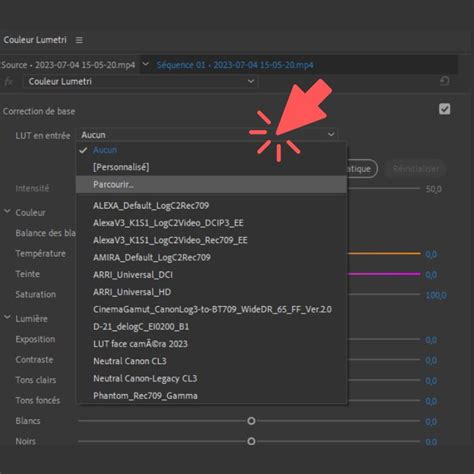Uncheck the Correction de base checkbox
The width and height of the screenshot is (474, 474).
[x=445, y=109]
